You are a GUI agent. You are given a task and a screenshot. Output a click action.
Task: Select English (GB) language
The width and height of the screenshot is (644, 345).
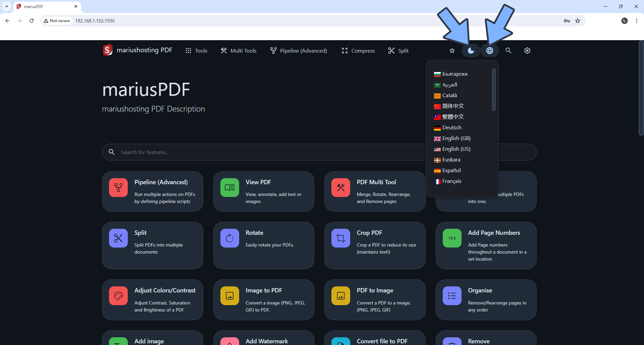tap(452, 138)
